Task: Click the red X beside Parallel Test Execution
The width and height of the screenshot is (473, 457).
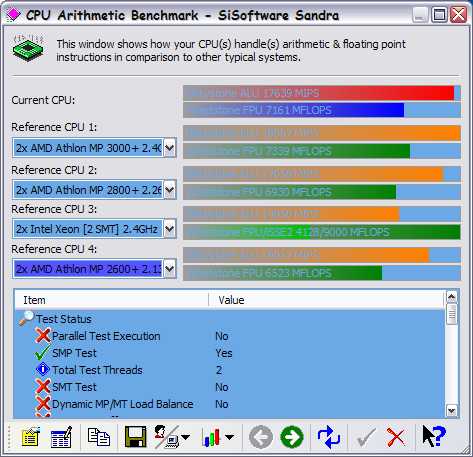Action: click(43, 336)
